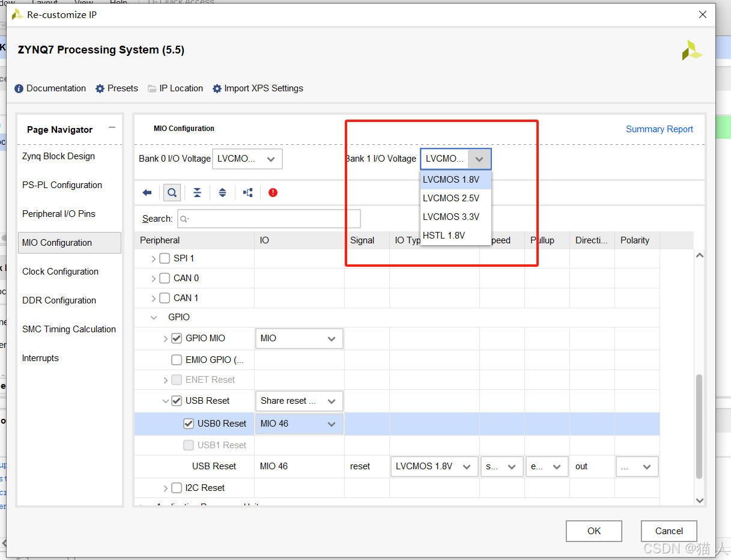Click the hierarchy tree view toolbar icon
Viewport: 731px width, 560px height.
click(x=247, y=193)
